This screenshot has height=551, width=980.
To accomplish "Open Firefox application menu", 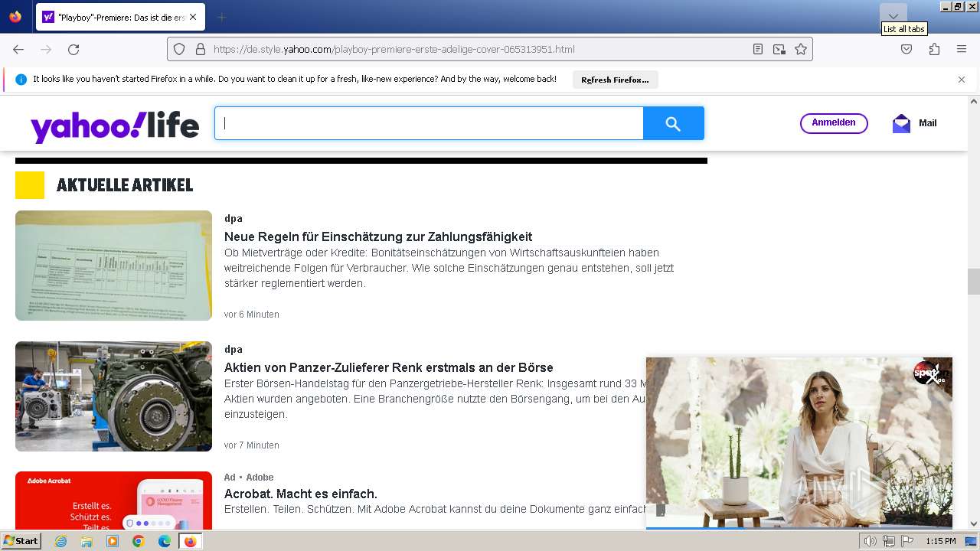I will point(962,49).
